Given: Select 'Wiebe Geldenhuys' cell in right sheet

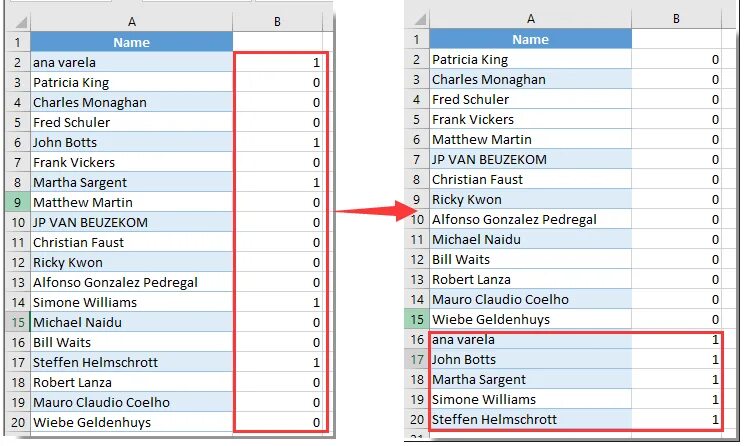Looking at the screenshot, I should tap(530, 319).
